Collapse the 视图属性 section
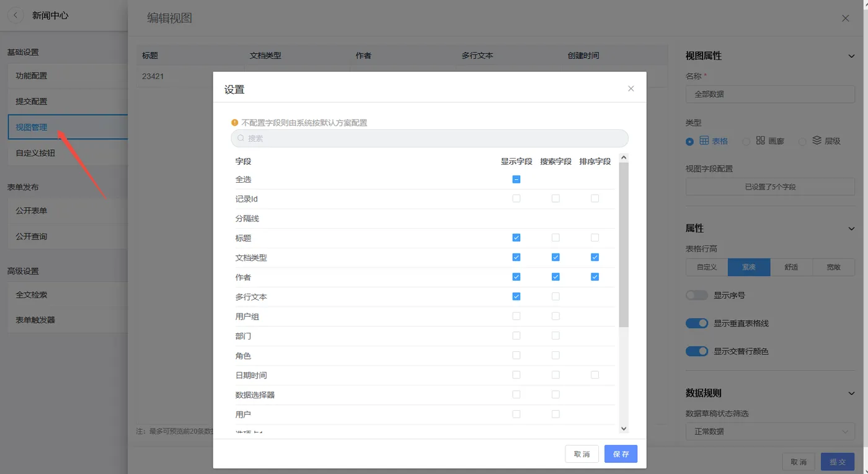868x474 pixels. 852,55
